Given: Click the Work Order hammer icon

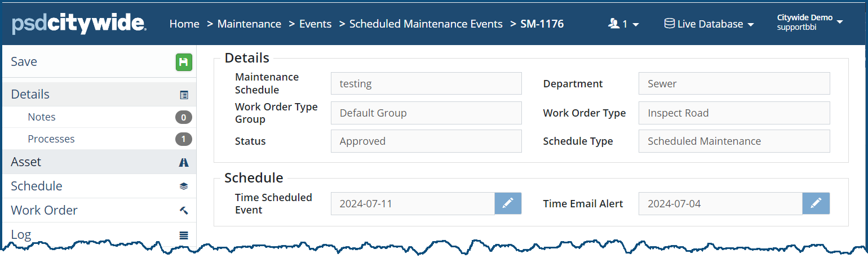Looking at the screenshot, I should [184, 211].
